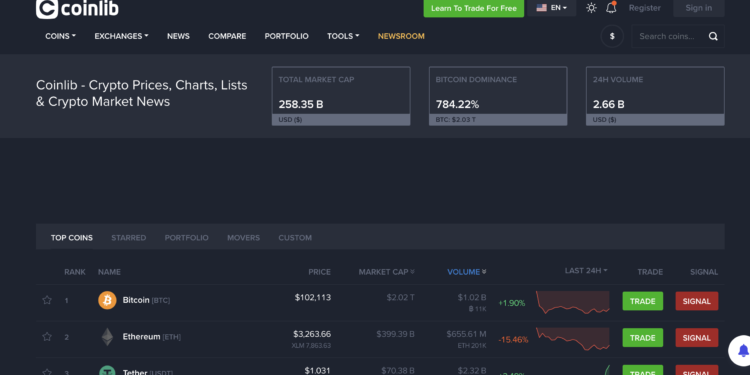Click the floating bell notification button
Image resolution: width=750 pixels, height=375 pixels.
741,351
